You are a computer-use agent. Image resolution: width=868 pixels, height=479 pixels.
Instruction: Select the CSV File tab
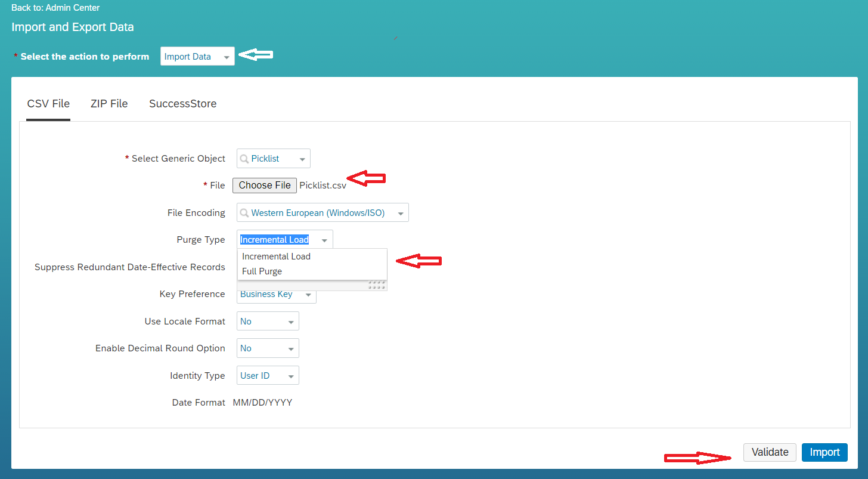48,103
